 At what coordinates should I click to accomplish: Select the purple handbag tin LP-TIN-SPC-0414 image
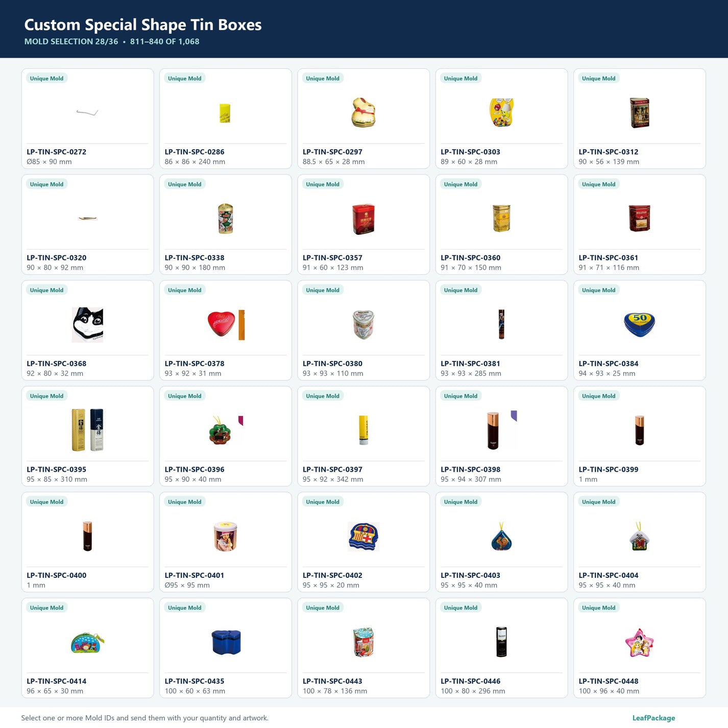[87, 642]
